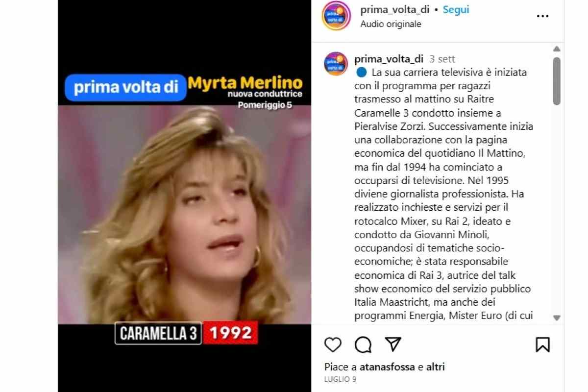Click the scrollbar down arrow in the caption

(557, 318)
